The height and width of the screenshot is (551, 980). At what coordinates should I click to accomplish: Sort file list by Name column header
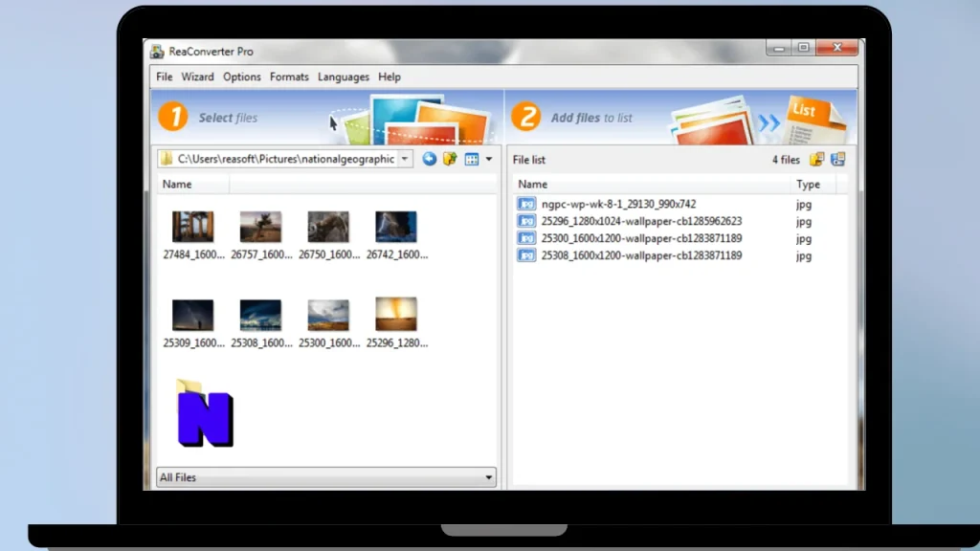[651, 185]
